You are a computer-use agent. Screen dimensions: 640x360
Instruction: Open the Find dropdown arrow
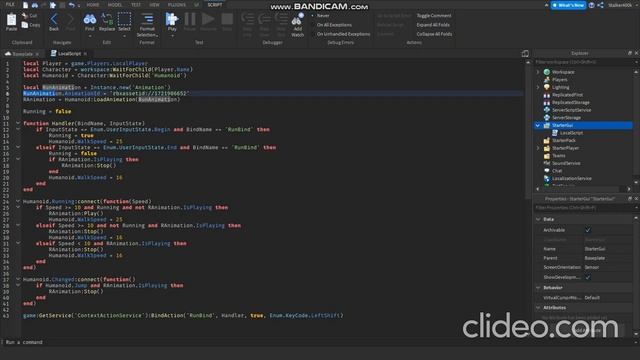tap(90, 36)
